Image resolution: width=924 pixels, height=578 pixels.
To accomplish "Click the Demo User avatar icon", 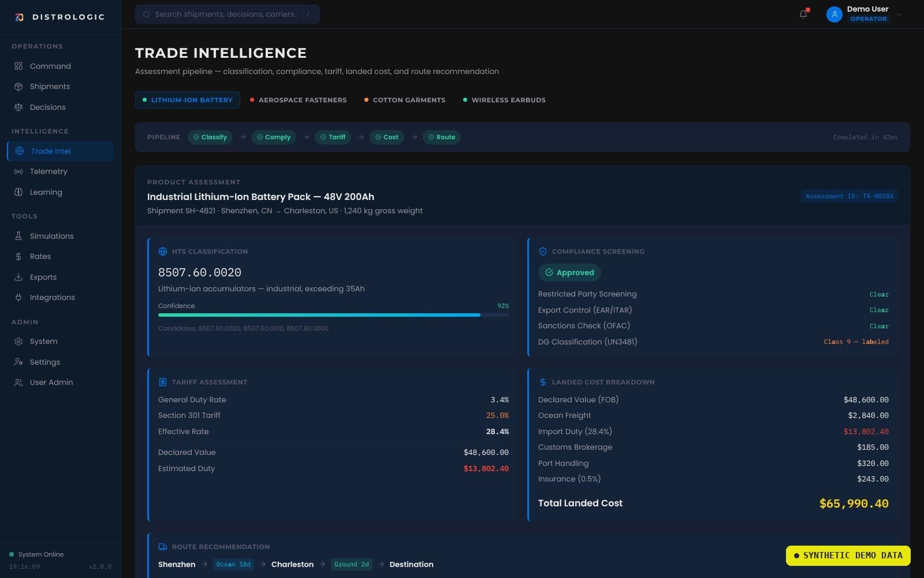I will [x=834, y=14].
